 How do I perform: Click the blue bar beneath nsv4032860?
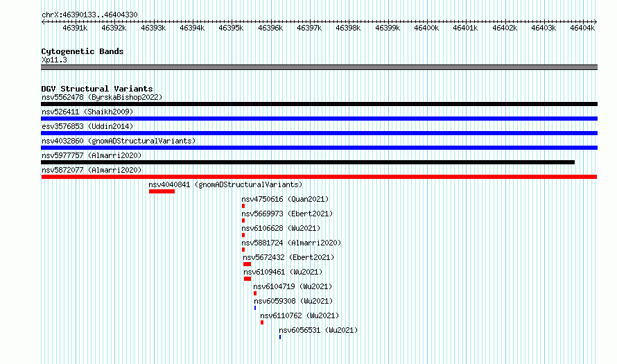pyautogui.click(x=319, y=148)
